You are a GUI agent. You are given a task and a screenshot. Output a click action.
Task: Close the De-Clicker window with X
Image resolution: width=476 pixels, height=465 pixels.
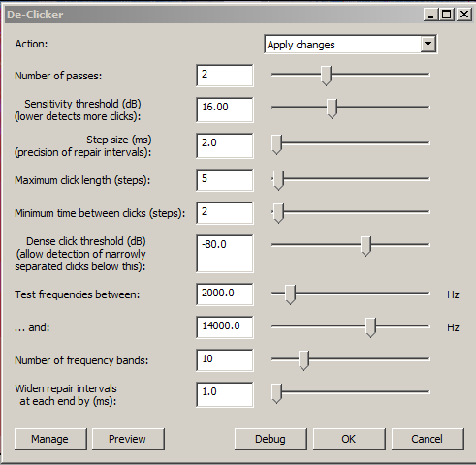click(x=464, y=15)
